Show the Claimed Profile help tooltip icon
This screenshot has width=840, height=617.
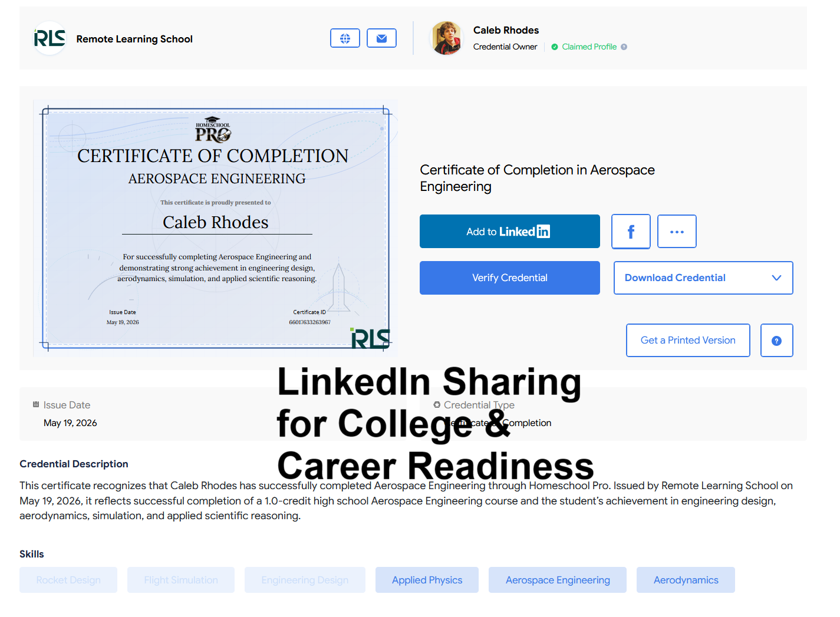pos(624,47)
